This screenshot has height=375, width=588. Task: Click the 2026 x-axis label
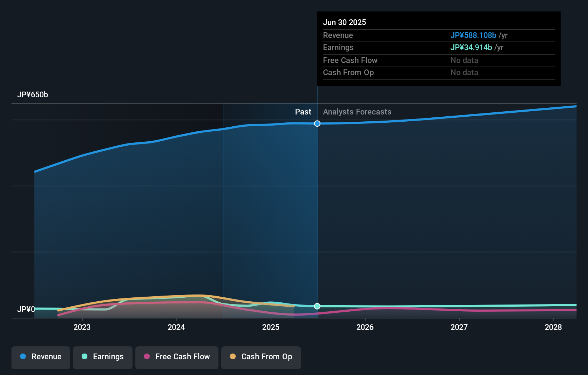coord(365,327)
